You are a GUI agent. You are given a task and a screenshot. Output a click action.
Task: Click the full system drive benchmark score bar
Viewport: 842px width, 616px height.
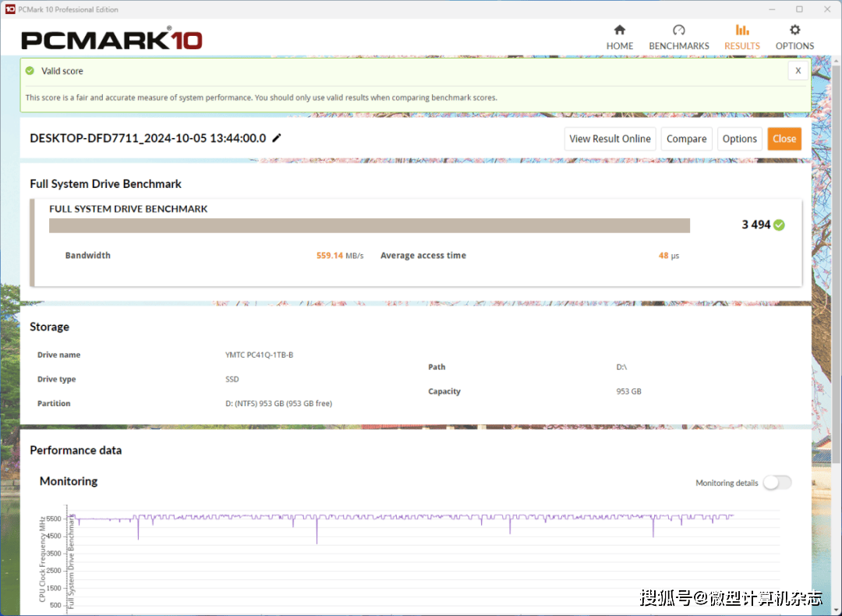pyautogui.click(x=370, y=225)
